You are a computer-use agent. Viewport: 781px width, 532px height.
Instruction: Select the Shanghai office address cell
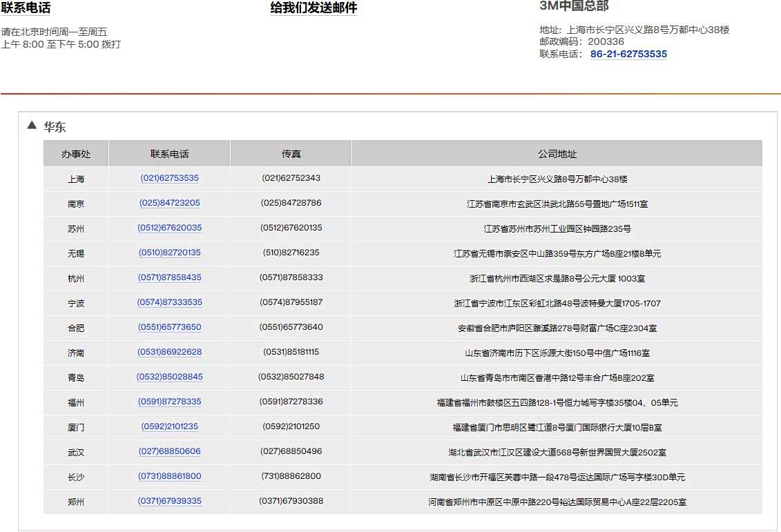[557, 179]
